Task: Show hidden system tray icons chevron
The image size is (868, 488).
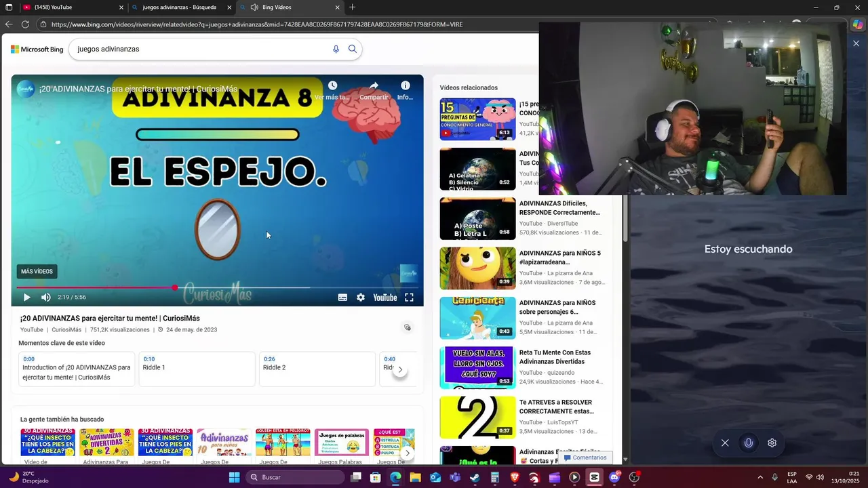Action: (x=759, y=477)
